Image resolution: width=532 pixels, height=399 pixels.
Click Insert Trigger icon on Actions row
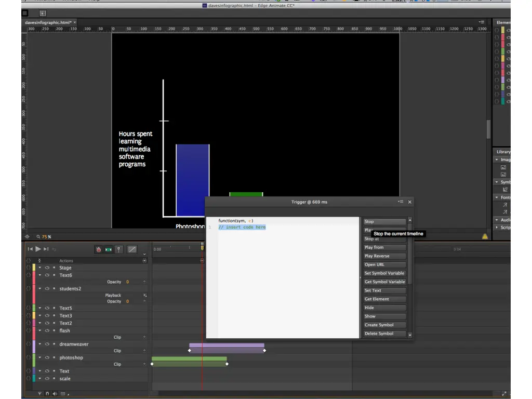[144, 261]
